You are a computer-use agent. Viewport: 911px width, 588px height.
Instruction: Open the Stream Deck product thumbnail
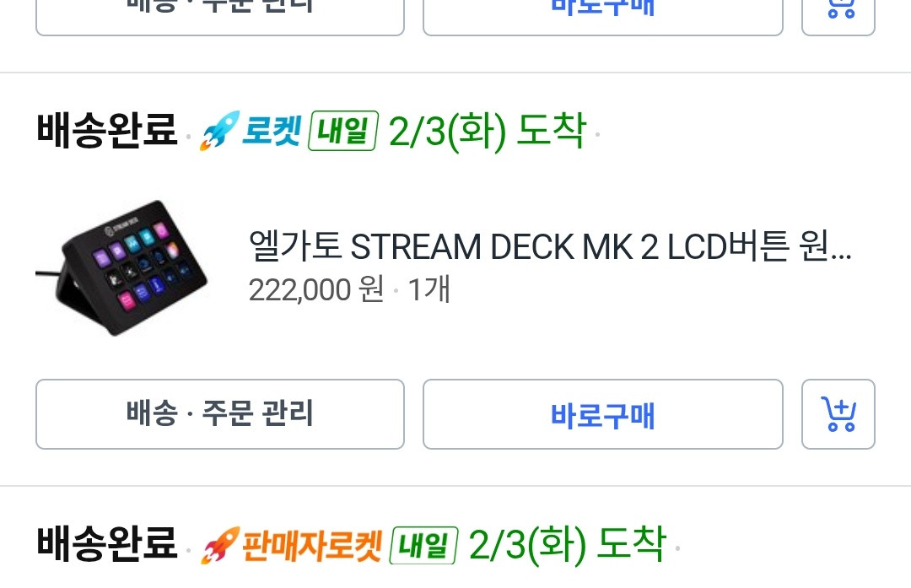(x=122, y=268)
